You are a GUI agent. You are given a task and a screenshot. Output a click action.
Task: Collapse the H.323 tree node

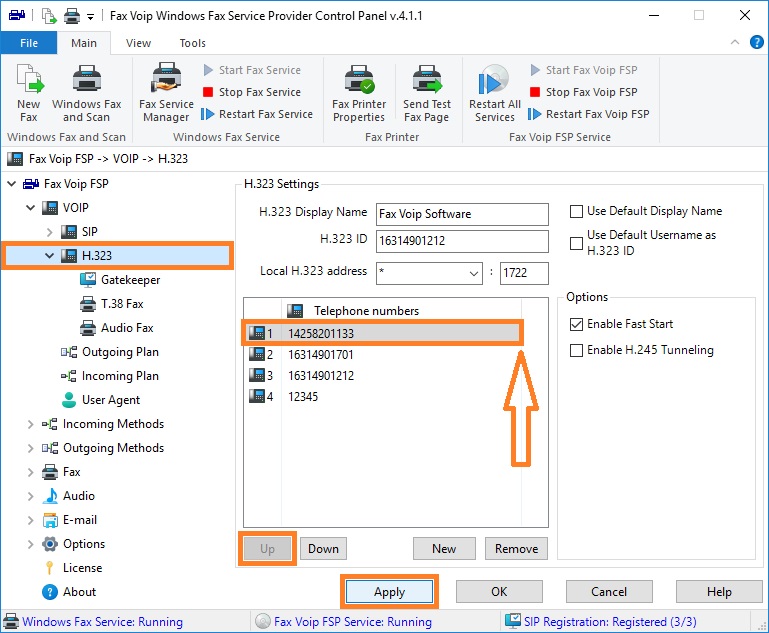pyautogui.click(x=50, y=255)
